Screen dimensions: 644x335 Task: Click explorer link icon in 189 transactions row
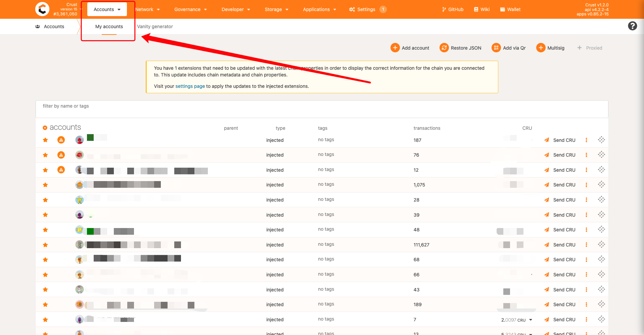point(601,304)
